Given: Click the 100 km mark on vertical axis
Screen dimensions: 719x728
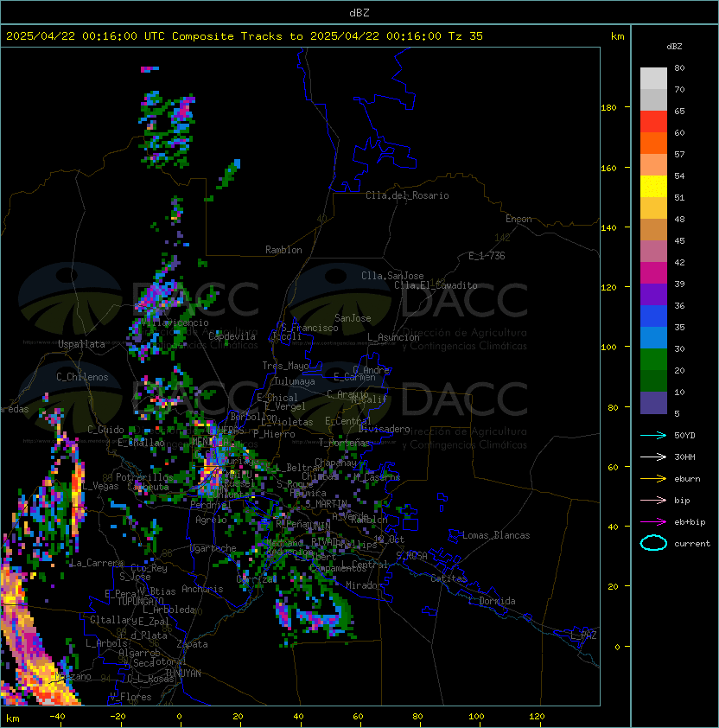Looking at the screenshot, I should 608,348.
